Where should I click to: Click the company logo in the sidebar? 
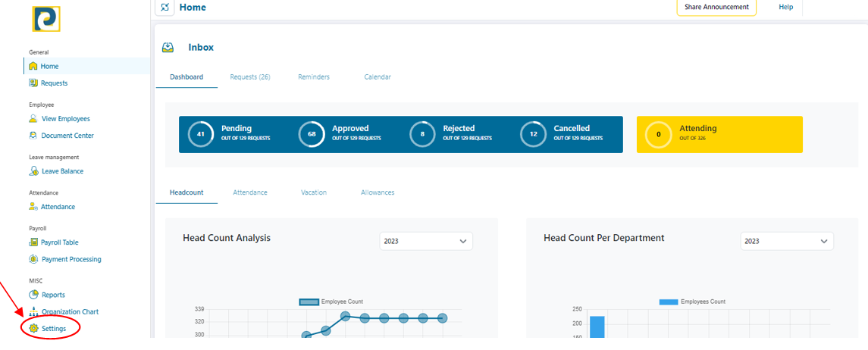[x=46, y=19]
